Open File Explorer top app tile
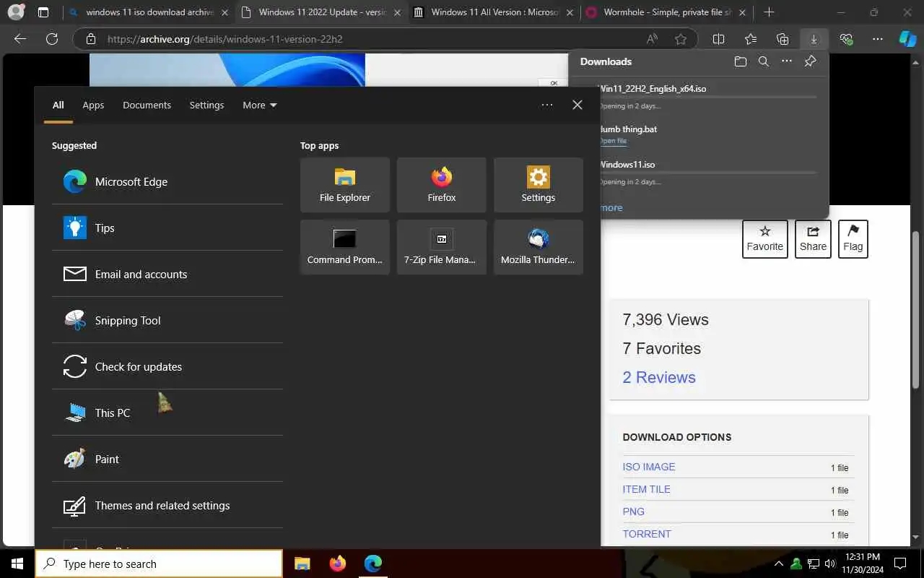 (345, 185)
